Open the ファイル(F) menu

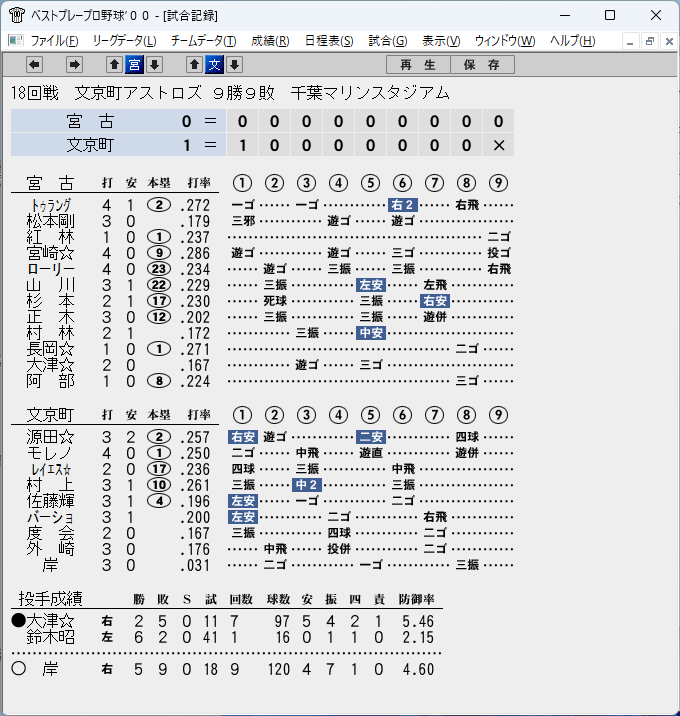coord(54,41)
